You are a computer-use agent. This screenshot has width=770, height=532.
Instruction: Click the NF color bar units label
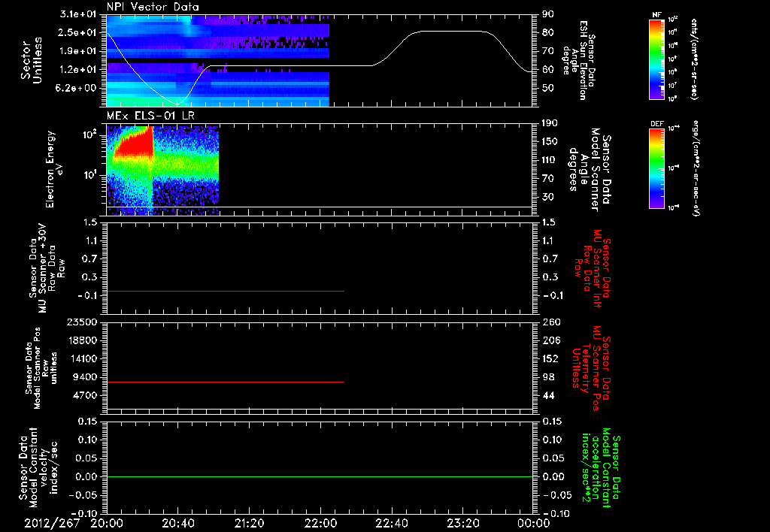pyautogui.click(x=694, y=59)
